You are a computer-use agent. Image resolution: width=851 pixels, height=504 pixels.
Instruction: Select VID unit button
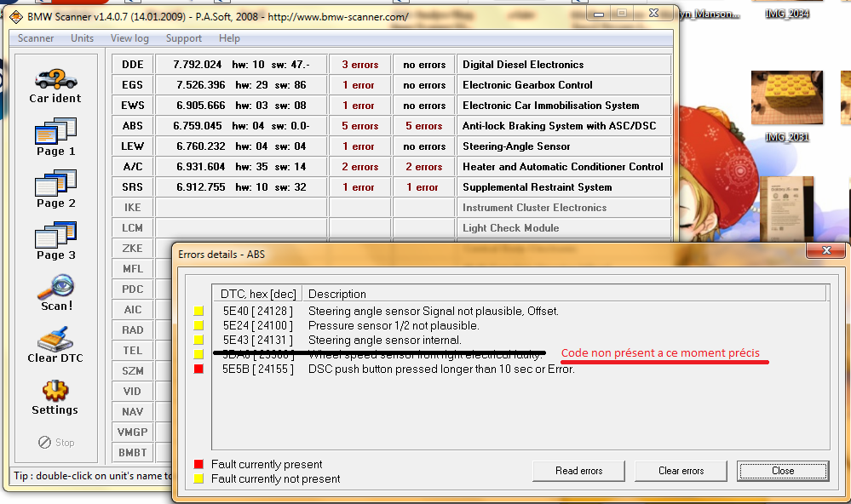133,391
